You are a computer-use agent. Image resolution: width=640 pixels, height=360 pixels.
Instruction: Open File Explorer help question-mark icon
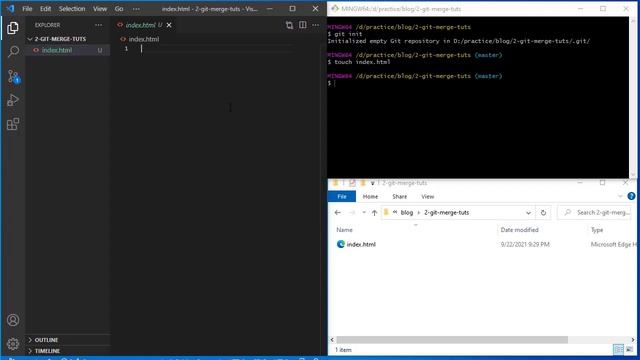[631, 196]
